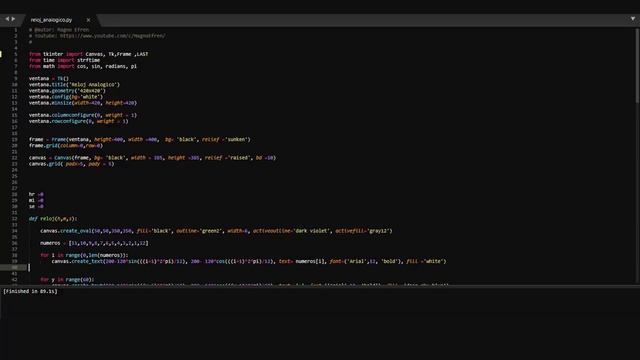Click the bookmark marker beside line 5
This screenshot has height=360, width=640.
(x=1, y=54)
